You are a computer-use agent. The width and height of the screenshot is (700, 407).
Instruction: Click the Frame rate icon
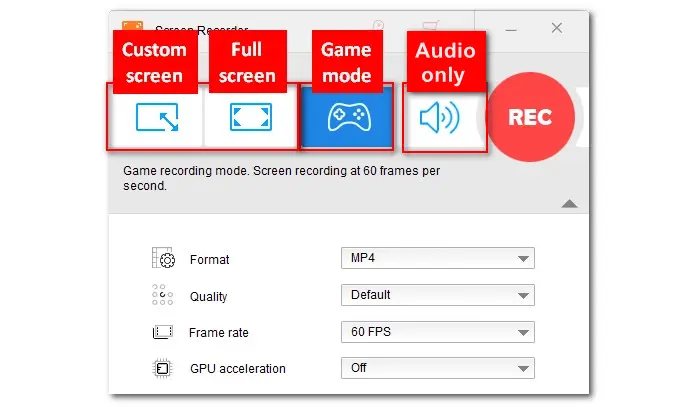162,332
